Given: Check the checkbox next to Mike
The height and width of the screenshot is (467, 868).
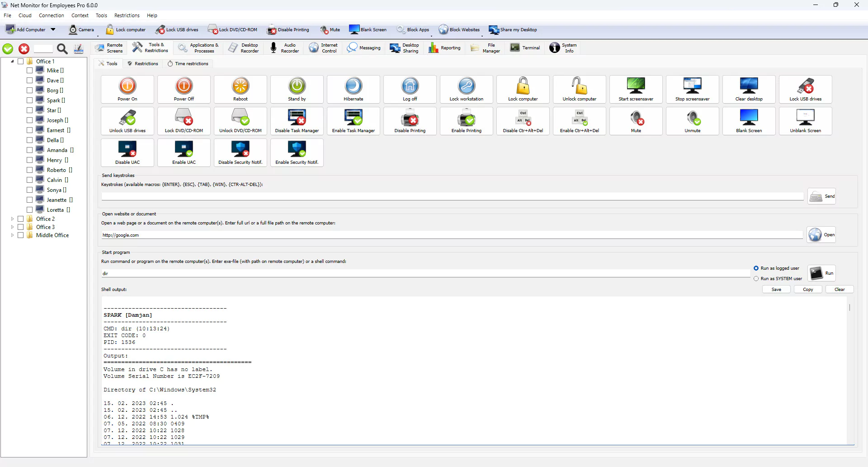Looking at the screenshot, I should (x=29, y=70).
